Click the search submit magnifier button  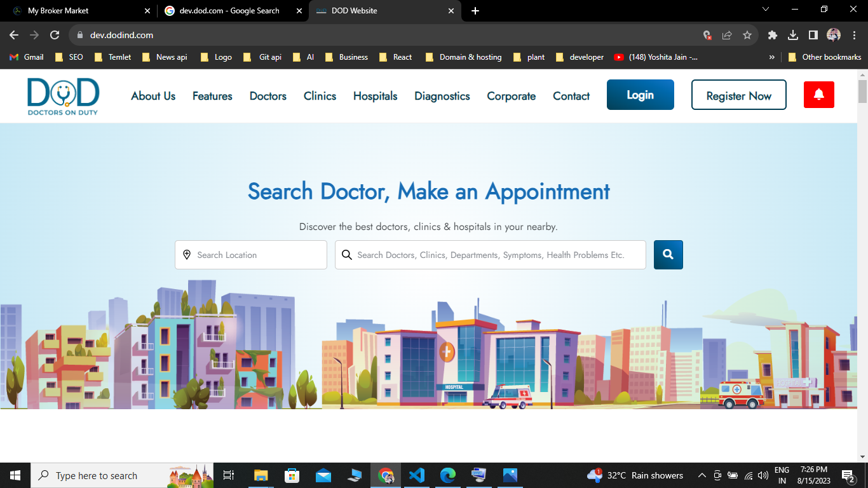pos(668,254)
